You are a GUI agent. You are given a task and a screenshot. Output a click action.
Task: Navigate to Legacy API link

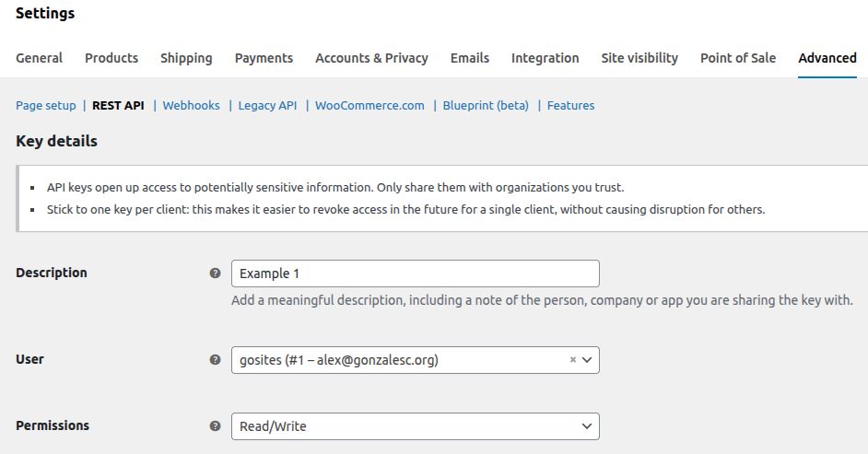(x=267, y=106)
